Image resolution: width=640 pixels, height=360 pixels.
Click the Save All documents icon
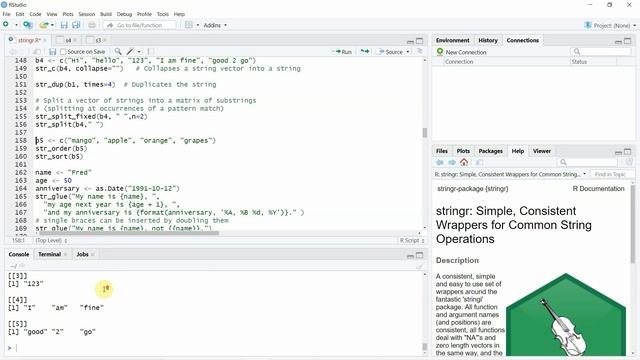point(76,25)
